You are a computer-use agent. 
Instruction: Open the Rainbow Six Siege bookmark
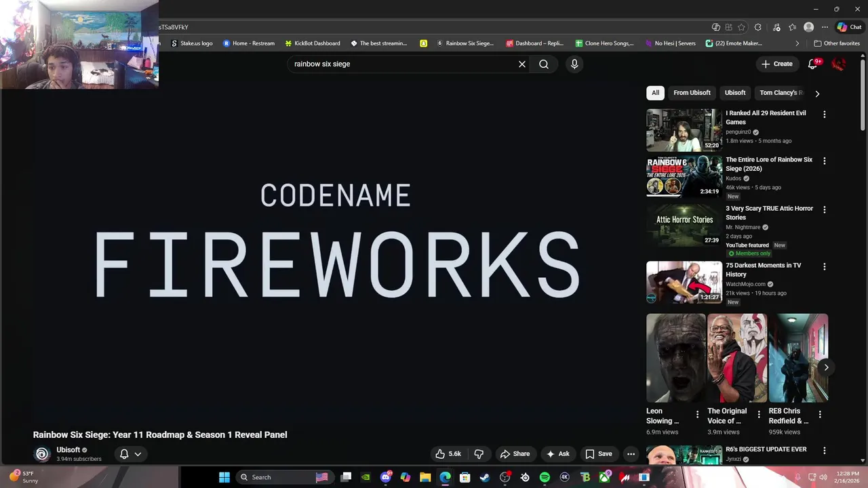click(465, 43)
